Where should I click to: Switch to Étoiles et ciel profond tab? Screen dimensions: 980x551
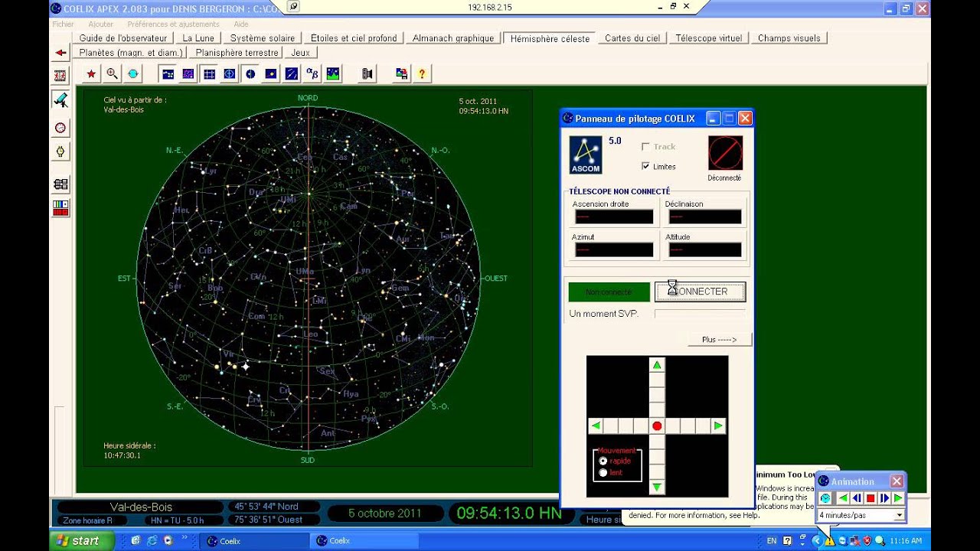click(x=354, y=38)
